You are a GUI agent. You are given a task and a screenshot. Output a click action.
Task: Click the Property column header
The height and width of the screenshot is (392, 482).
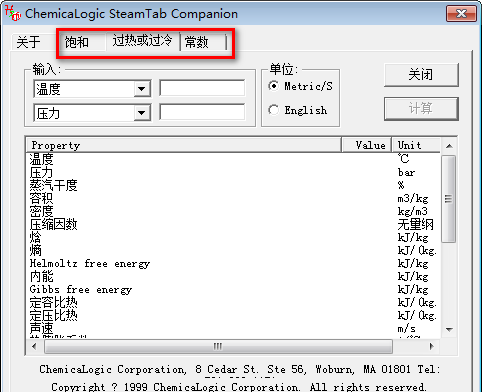point(184,145)
